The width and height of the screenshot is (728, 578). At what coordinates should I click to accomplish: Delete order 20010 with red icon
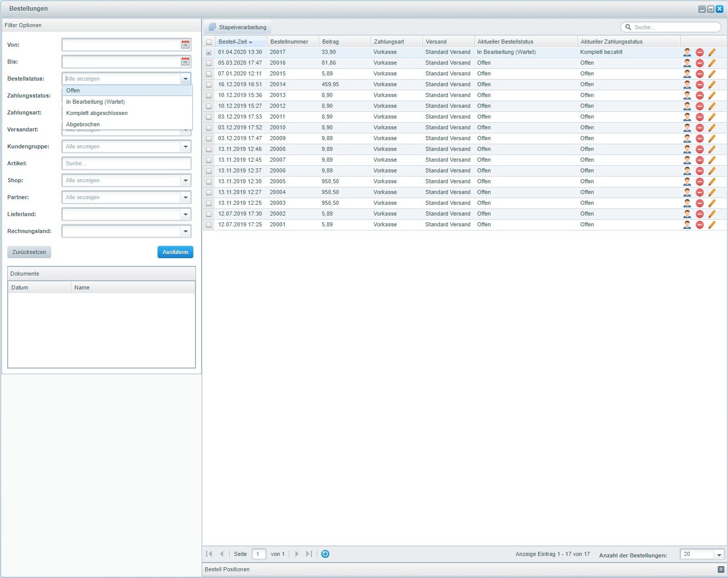(699, 128)
